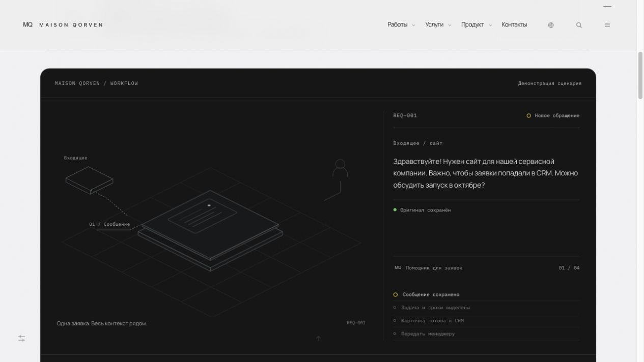
Task: Click the 'Входящее / сайт' label
Action: 417,143
